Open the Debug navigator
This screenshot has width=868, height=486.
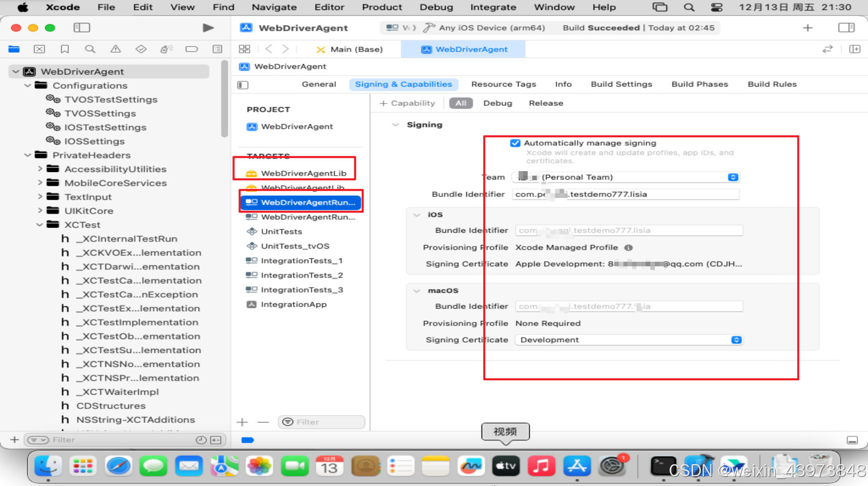coord(166,49)
